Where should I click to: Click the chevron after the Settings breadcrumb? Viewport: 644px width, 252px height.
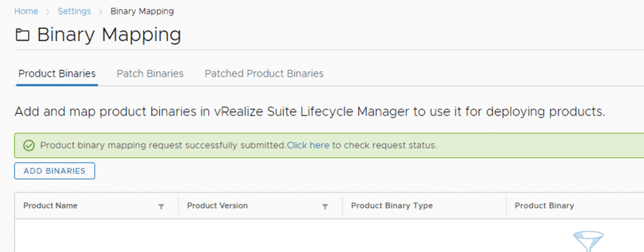pos(101,11)
